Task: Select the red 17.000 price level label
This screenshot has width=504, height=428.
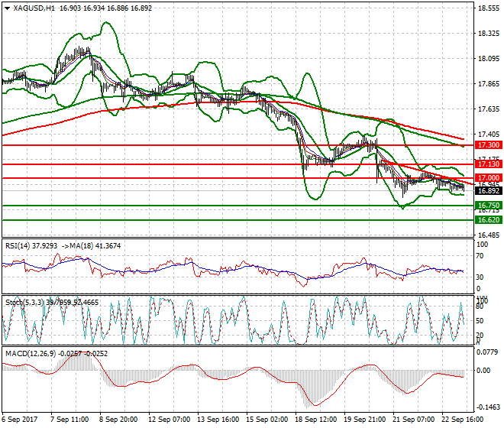Action: point(487,178)
